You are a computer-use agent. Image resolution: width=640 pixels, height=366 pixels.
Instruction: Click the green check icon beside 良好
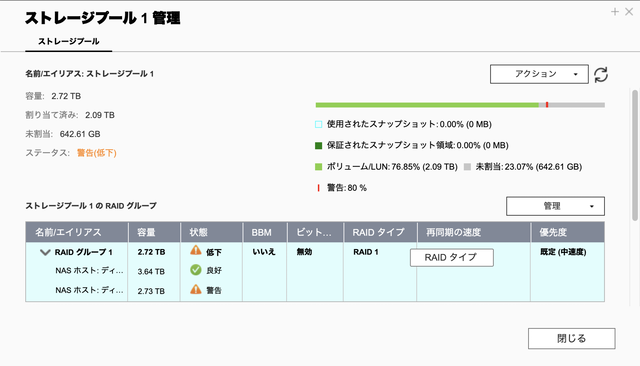coord(196,270)
